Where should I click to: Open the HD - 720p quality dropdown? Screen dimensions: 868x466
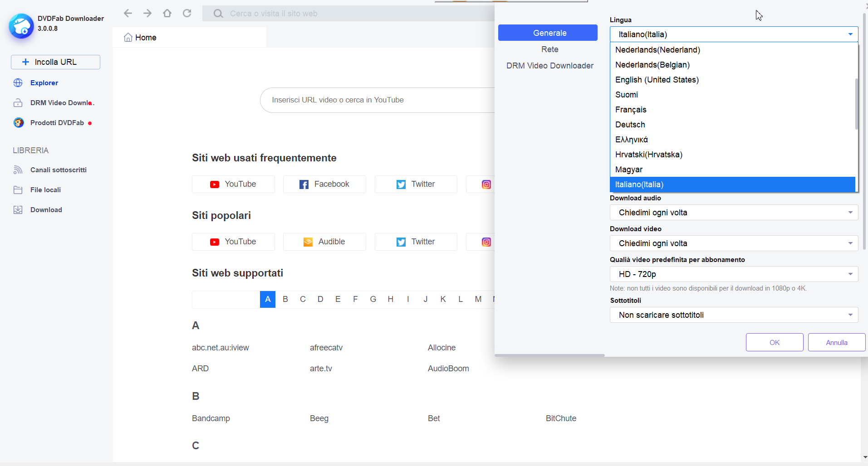coord(734,274)
